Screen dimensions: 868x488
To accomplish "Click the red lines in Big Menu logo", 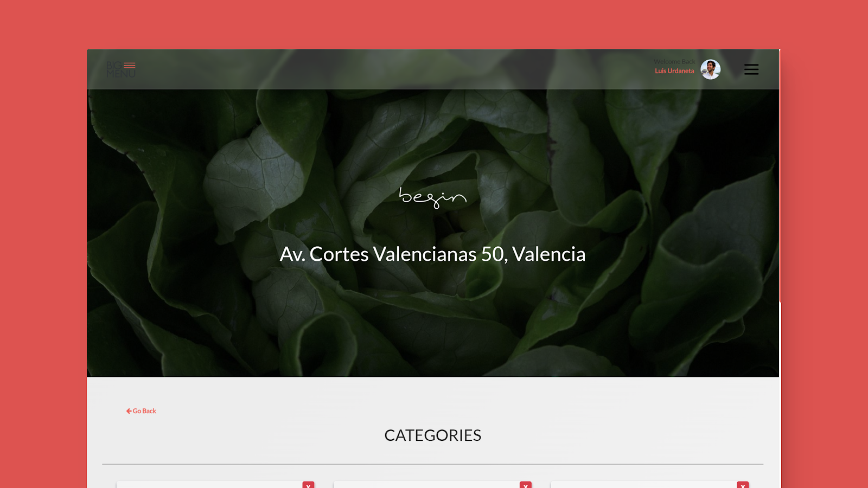I will coord(130,65).
